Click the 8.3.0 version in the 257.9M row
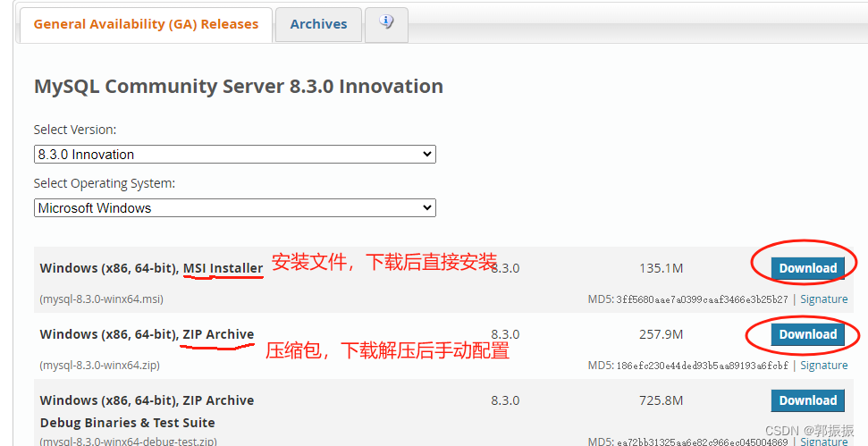This screenshot has height=446, width=868. 505,334
